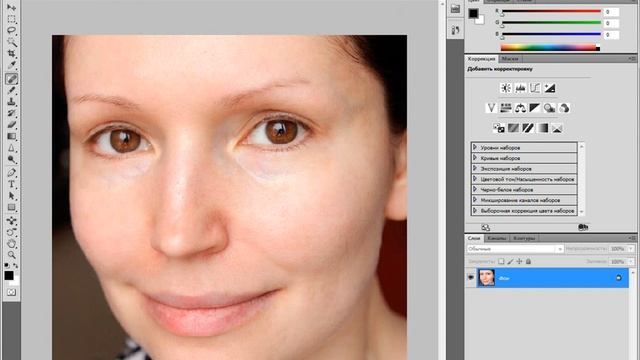
Task: Select the Zoom magnifier tool
Action: tap(11, 255)
